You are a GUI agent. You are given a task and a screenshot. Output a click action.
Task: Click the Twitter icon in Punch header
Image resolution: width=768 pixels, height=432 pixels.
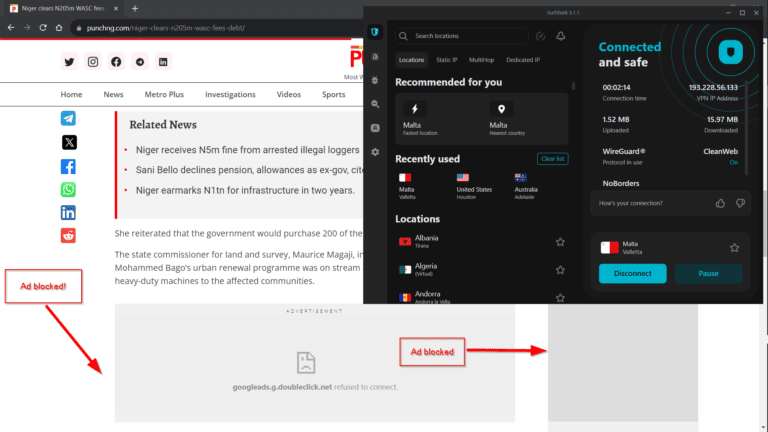69,62
